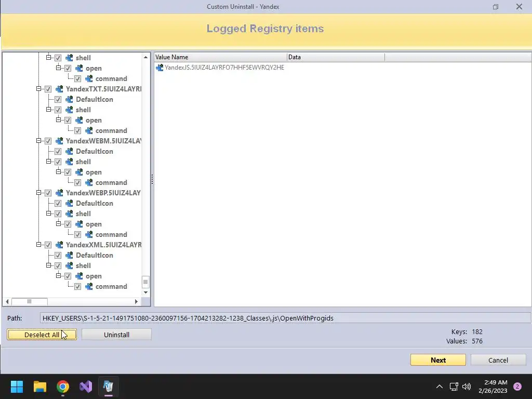Cancel the custom uninstall wizard
Screen dimensions: 532x399
coord(498,360)
